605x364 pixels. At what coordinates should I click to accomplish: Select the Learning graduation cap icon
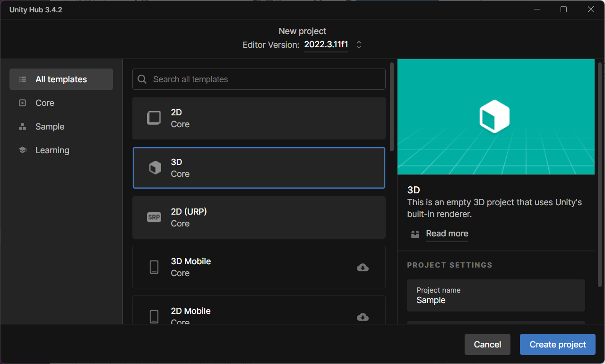(22, 150)
